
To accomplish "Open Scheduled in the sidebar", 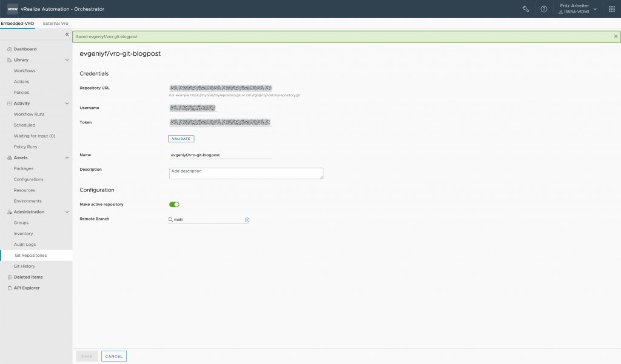I will (24, 125).
